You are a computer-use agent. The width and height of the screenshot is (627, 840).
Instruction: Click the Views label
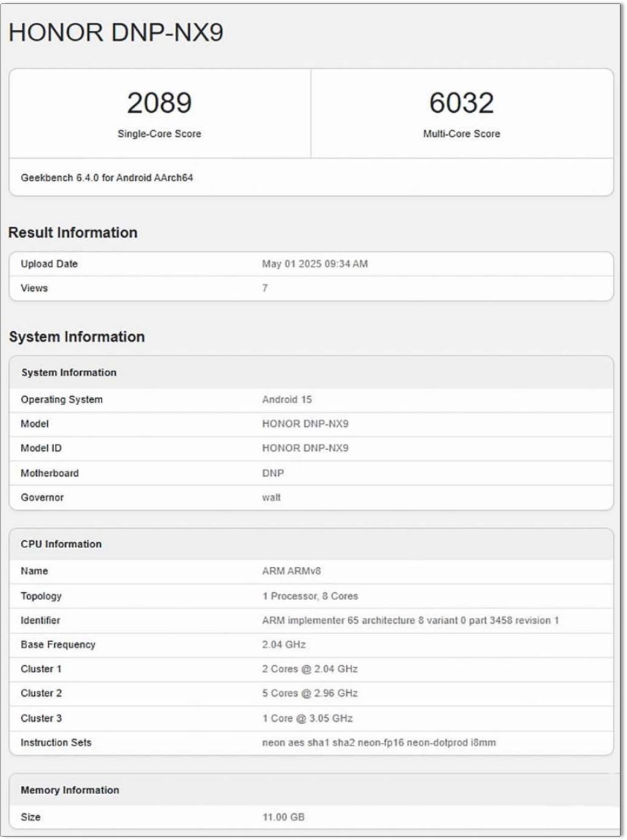(x=34, y=288)
